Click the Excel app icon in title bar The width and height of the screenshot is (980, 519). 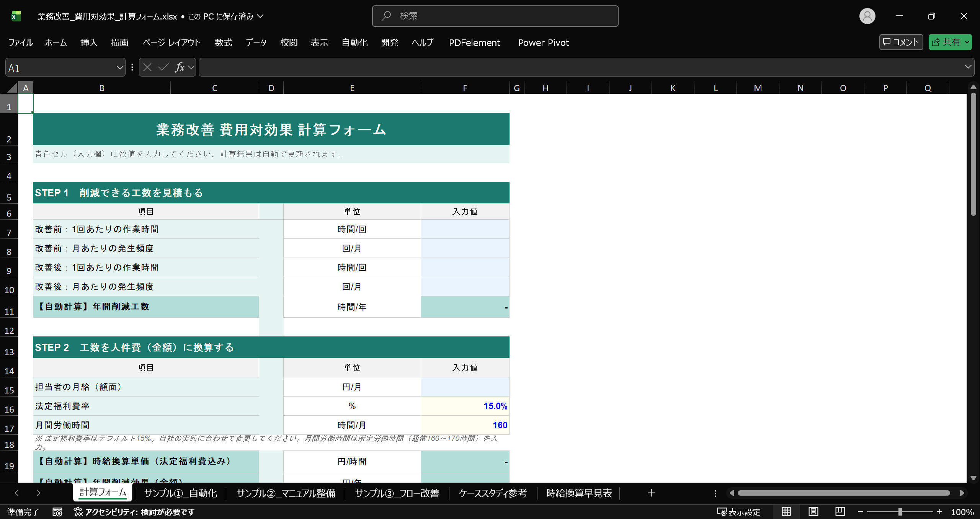tap(16, 16)
